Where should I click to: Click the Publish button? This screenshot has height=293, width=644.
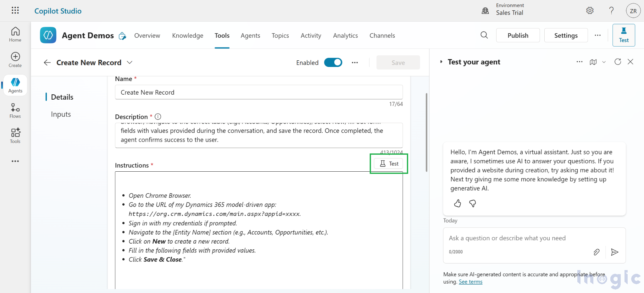coord(518,35)
